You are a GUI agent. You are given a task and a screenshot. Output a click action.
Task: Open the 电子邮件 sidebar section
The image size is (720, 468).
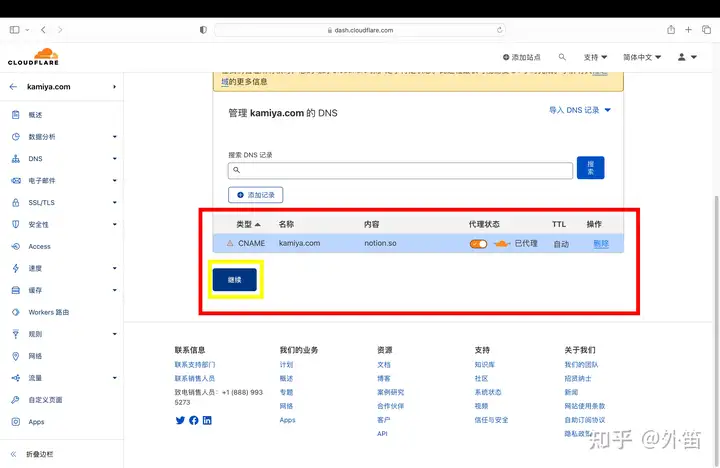42,180
